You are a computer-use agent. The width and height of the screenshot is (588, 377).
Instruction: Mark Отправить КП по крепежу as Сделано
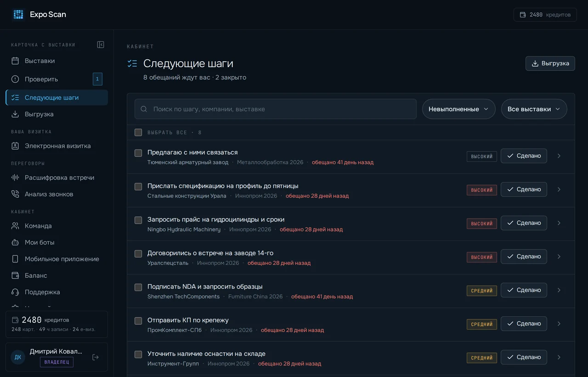coord(524,324)
